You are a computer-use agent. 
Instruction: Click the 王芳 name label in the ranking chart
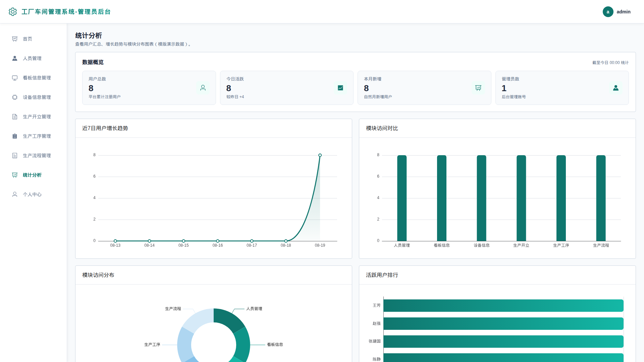(377, 306)
